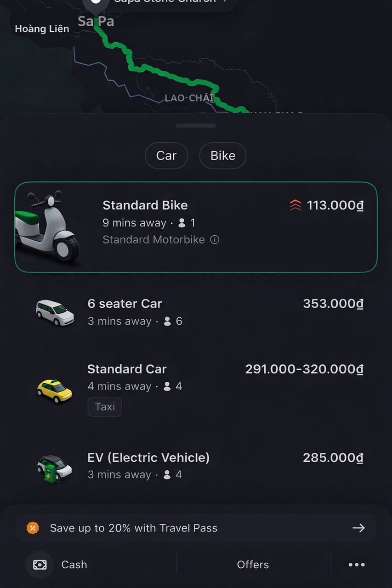Tap the orange Travel Pass discount icon
Image resolution: width=392 pixels, height=588 pixels.
pos(33,528)
